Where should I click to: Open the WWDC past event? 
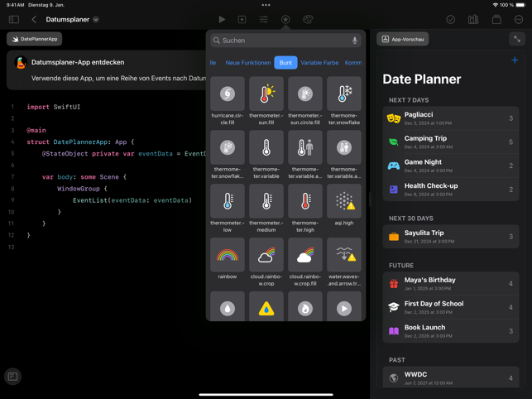pyautogui.click(x=451, y=377)
